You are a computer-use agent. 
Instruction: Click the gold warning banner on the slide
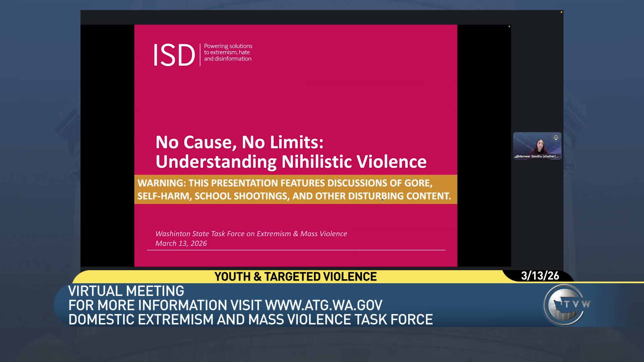click(x=296, y=190)
